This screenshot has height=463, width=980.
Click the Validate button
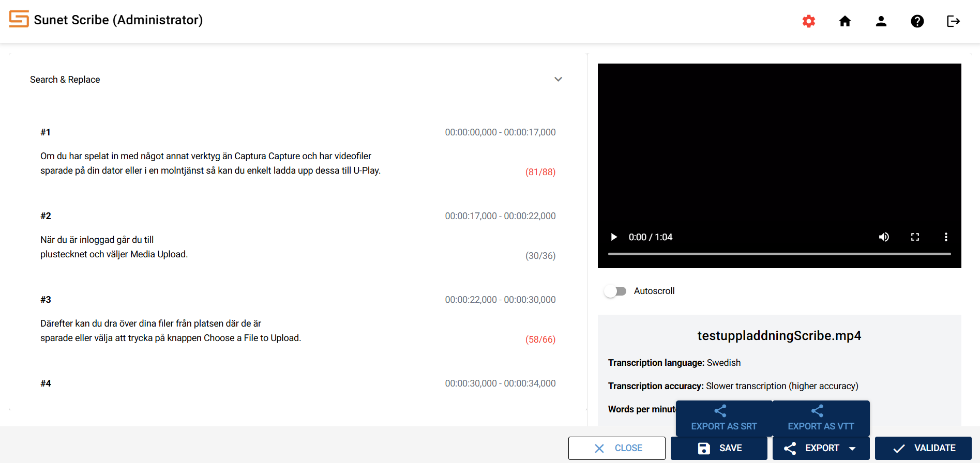[x=923, y=448]
